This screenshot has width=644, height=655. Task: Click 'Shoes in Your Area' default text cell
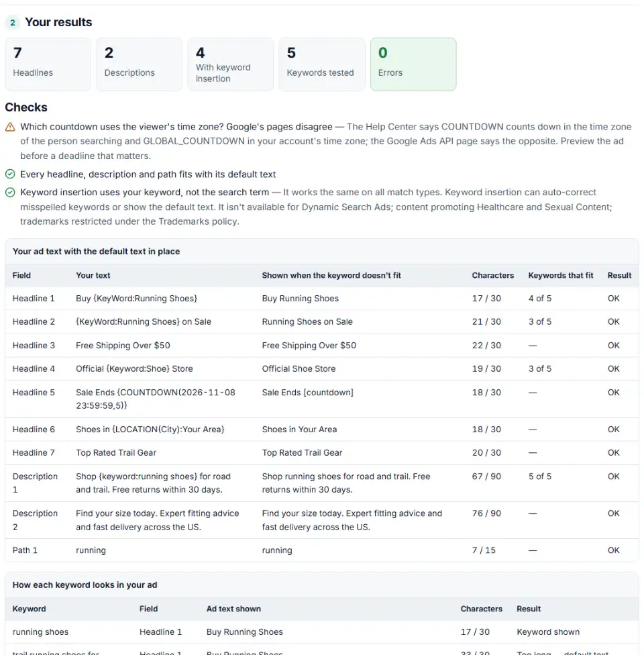point(299,430)
